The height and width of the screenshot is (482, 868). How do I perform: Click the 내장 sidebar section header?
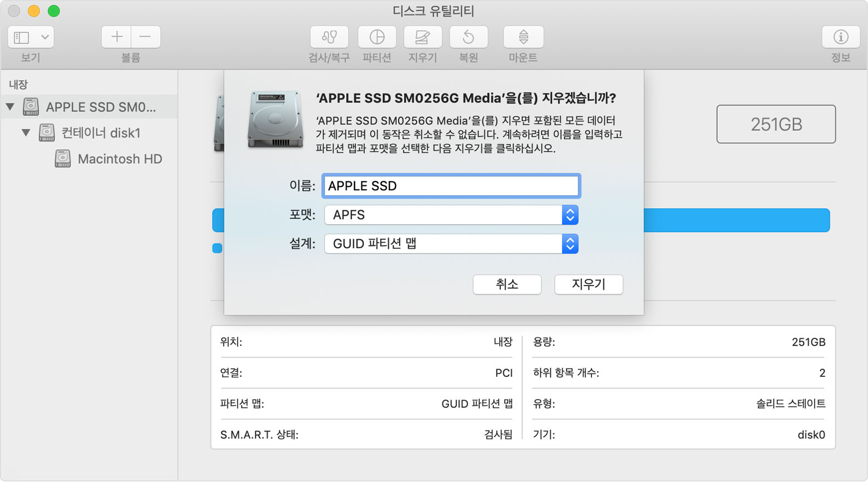click(18, 85)
